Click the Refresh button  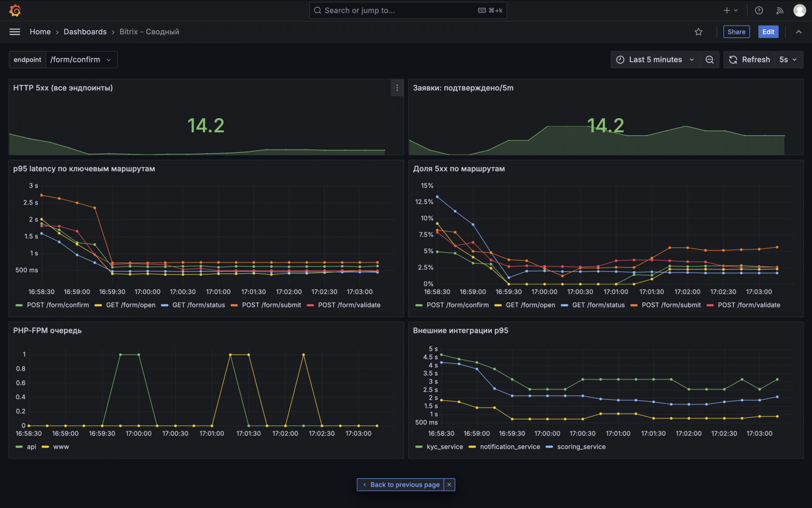point(750,60)
